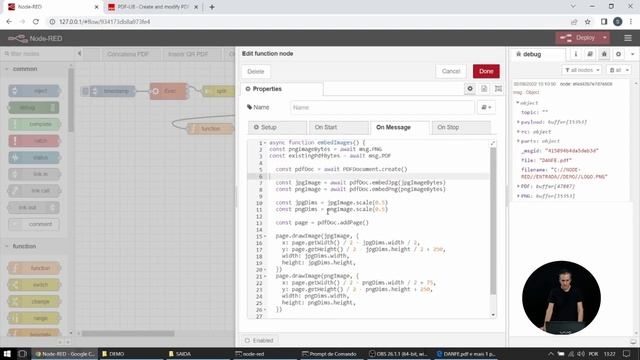Switch to the On Start tab
The width and height of the screenshot is (640, 360).
click(x=338, y=127)
